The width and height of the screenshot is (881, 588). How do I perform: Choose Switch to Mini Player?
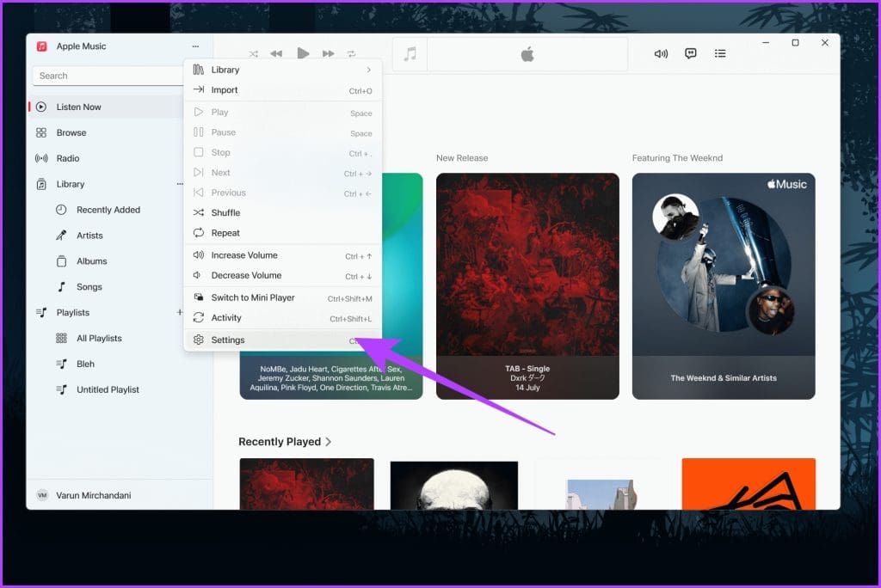coord(282,297)
